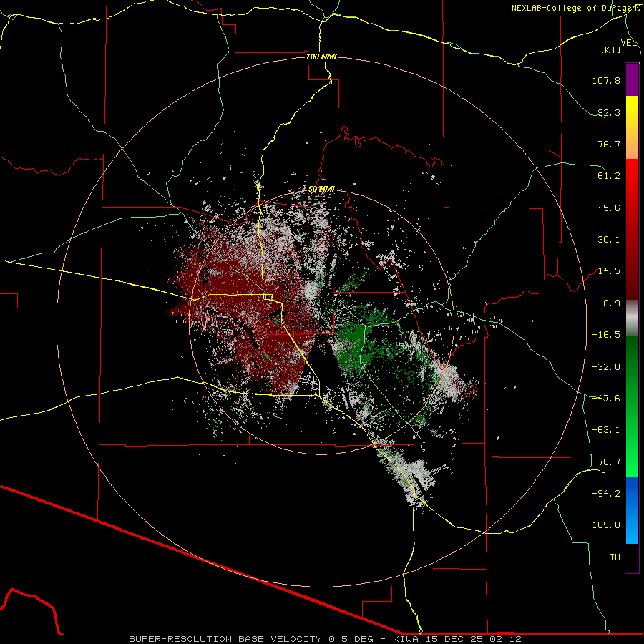Viewport: 644px width, 644px height.
Task: Click the "TH" threshold label
Action: (615, 557)
